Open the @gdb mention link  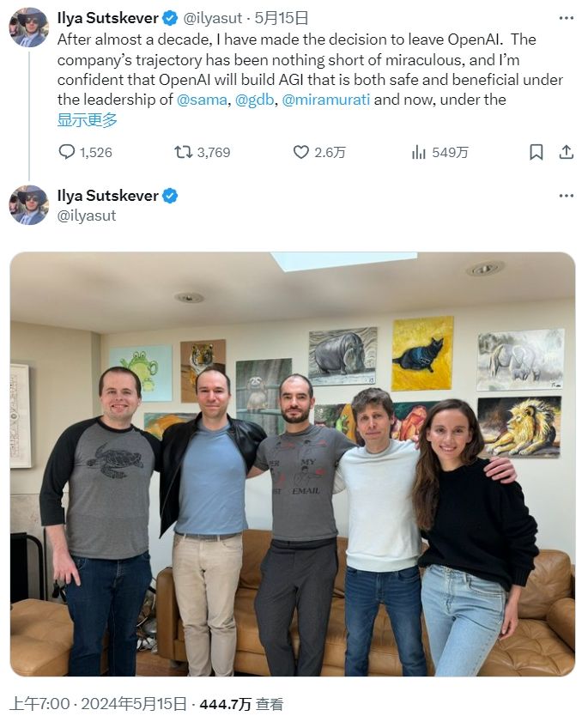click(254, 100)
